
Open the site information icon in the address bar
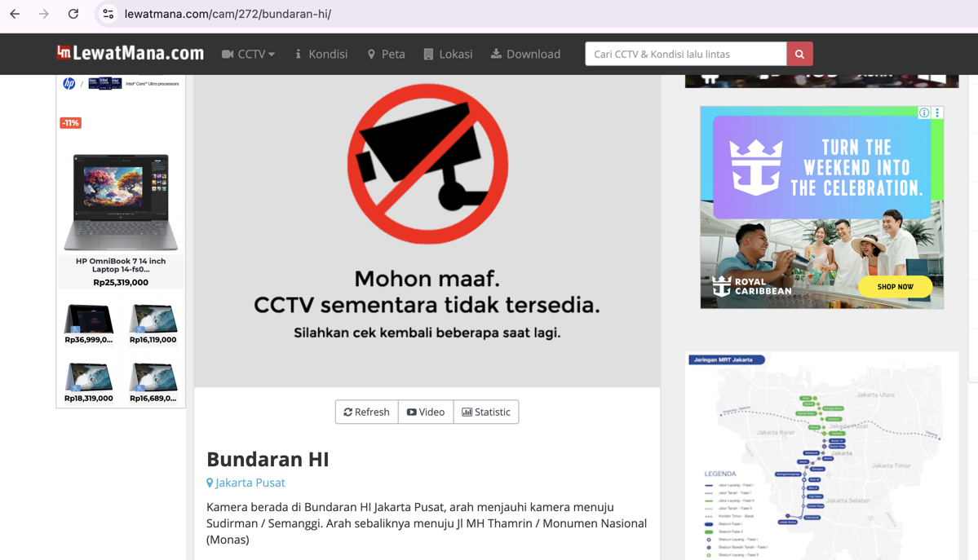click(x=108, y=14)
